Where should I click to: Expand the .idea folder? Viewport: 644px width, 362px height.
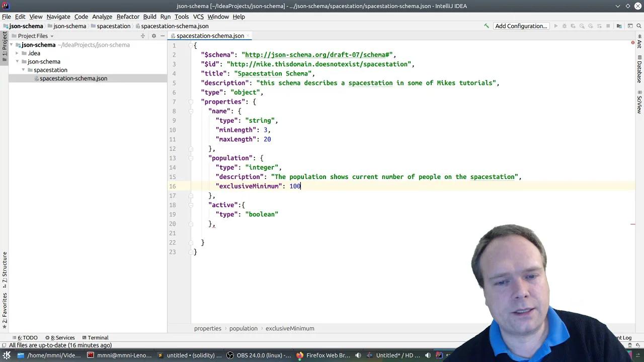click(x=17, y=53)
